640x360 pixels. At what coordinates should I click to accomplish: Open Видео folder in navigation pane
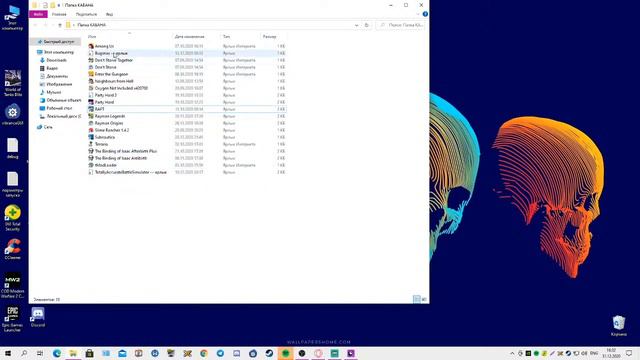pyautogui.click(x=49, y=68)
